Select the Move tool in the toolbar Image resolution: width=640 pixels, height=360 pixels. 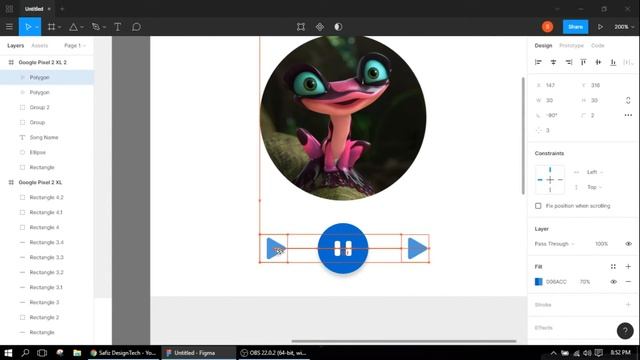(x=28, y=27)
